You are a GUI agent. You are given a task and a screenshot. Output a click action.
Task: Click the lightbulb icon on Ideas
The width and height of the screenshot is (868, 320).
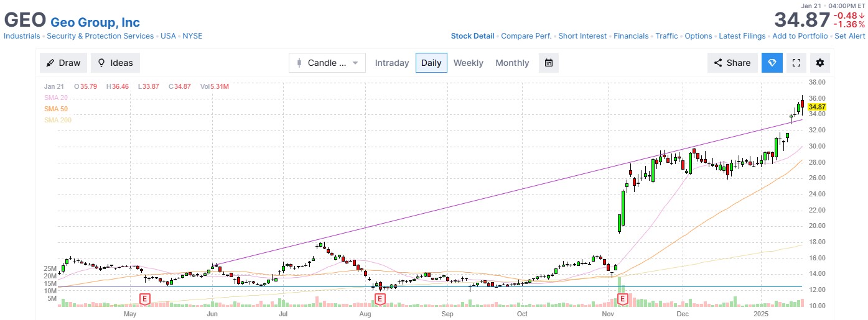[101, 63]
